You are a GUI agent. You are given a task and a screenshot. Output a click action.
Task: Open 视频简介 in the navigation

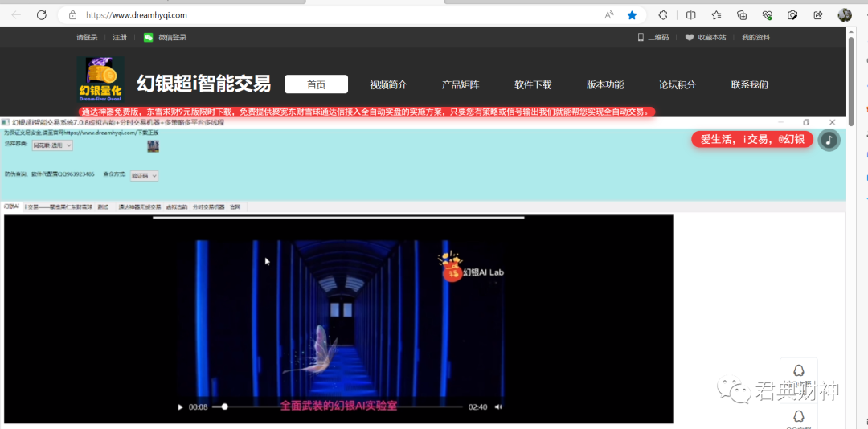pos(388,84)
